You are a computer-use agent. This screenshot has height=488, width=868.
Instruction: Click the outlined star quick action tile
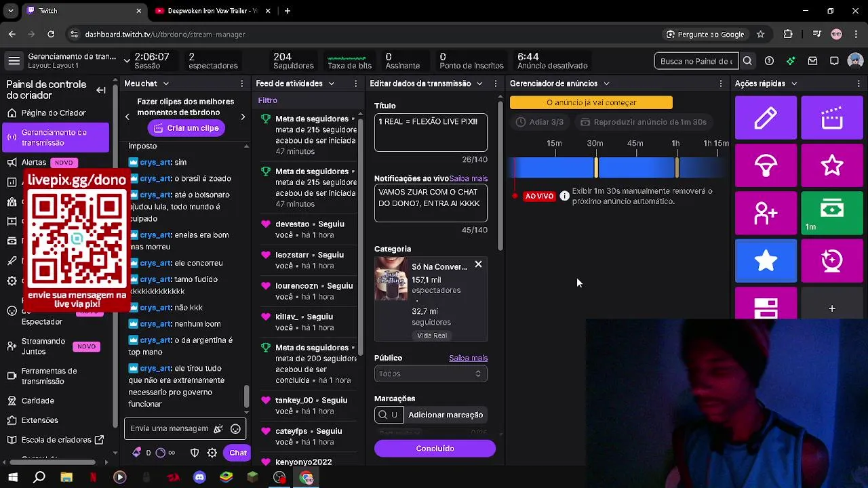pos(832,165)
